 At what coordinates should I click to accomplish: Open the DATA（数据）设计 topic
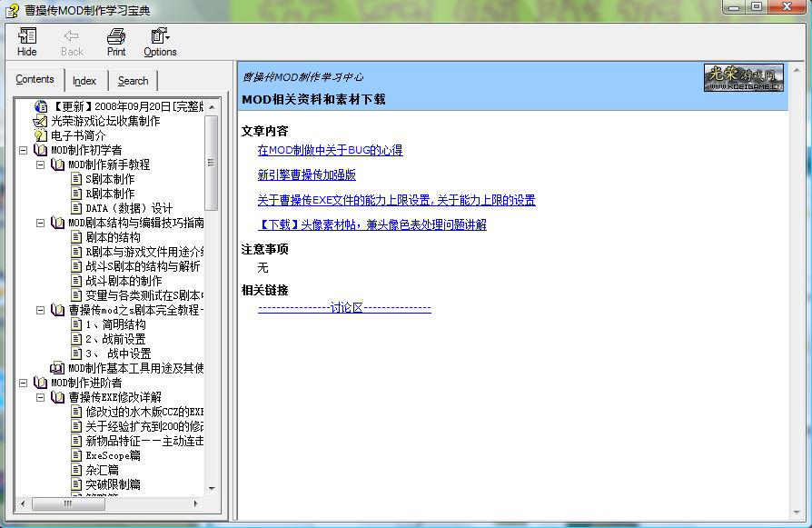pyautogui.click(x=129, y=208)
